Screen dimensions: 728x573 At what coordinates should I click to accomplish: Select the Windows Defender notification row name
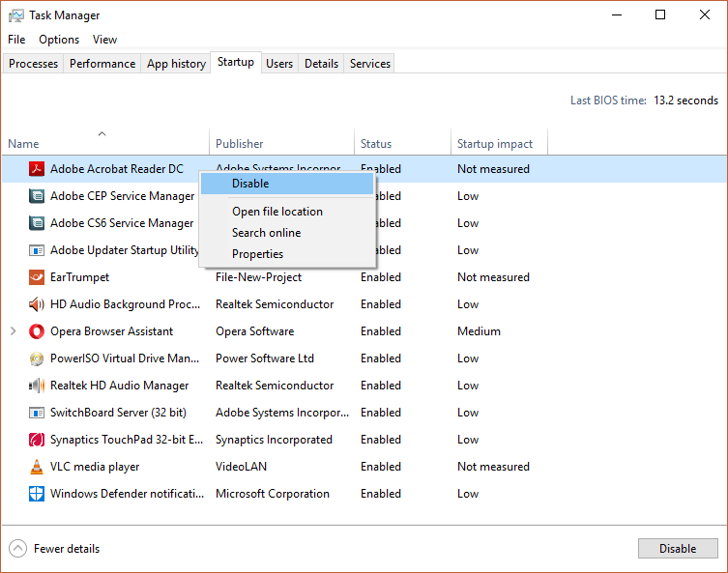pyautogui.click(x=127, y=494)
